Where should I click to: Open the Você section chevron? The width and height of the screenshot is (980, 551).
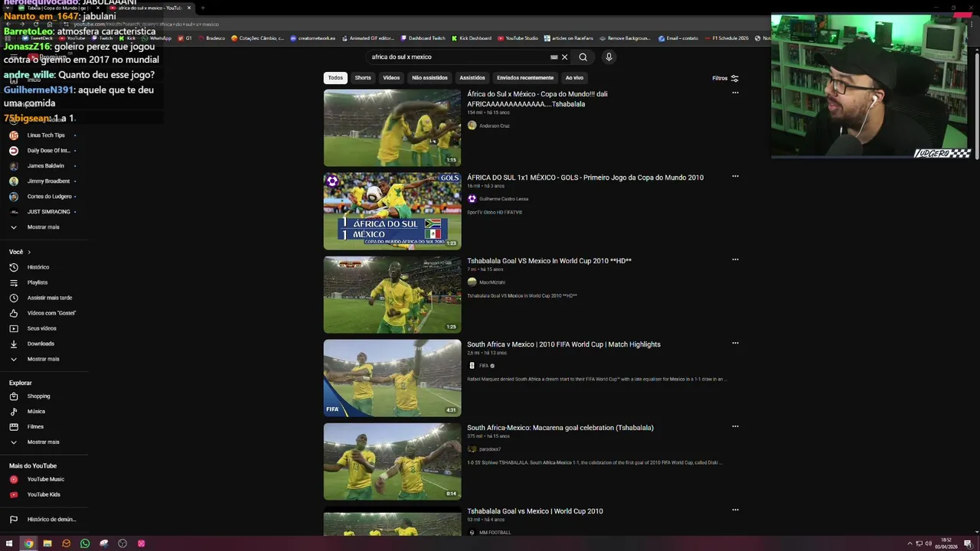point(29,252)
